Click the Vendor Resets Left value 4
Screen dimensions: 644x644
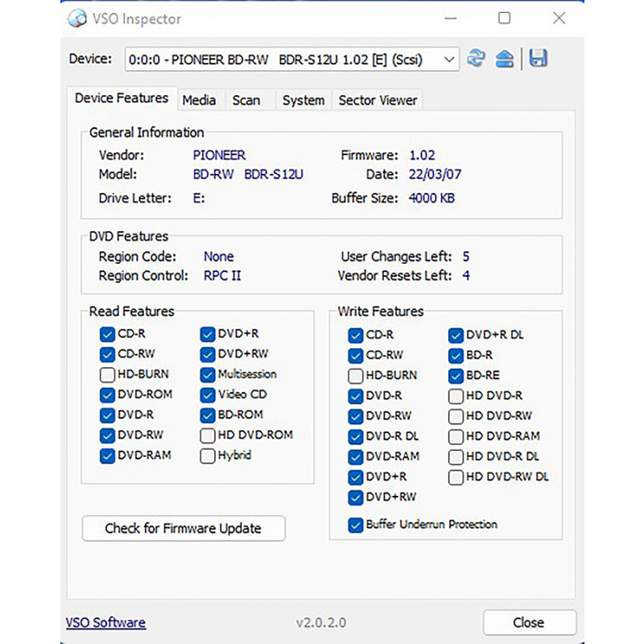pos(466,275)
